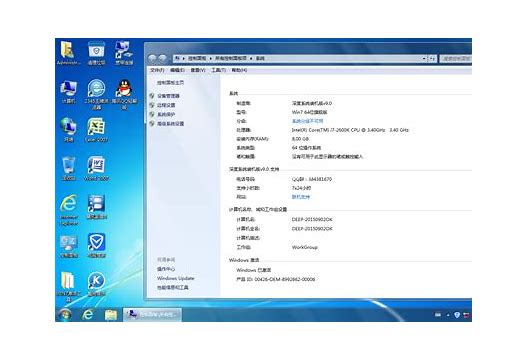Open File Explorer folder in the taskbar
Viewport: 528px width, 360px height.
(111, 315)
